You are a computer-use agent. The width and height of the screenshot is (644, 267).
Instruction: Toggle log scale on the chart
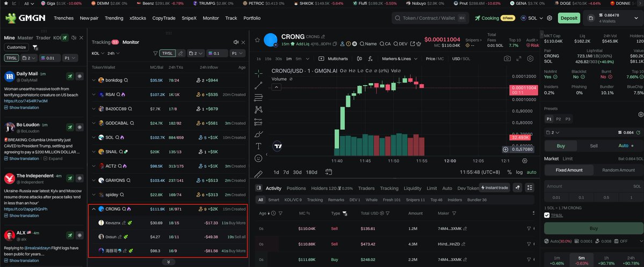pyautogui.click(x=519, y=172)
